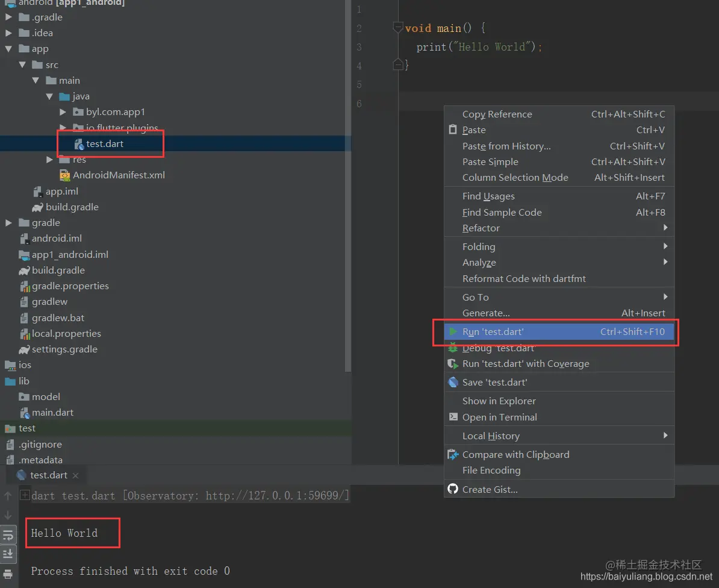Select app1_android.iml file
The image size is (719, 588).
(63, 255)
